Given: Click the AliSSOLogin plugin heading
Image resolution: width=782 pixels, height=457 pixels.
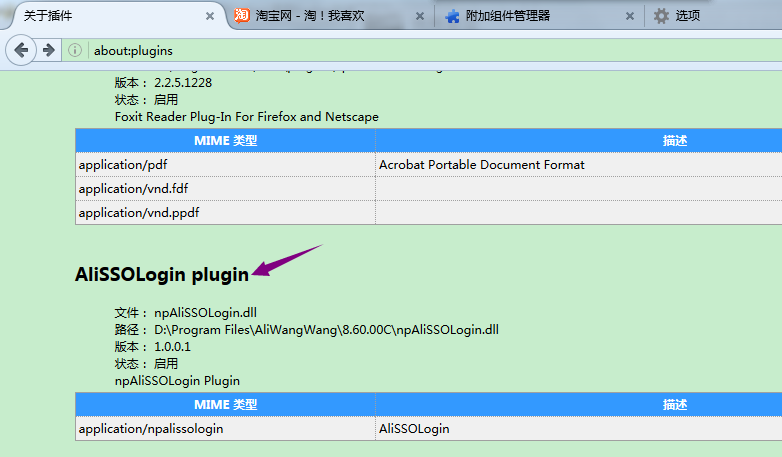Looking at the screenshot, I should (x=161, y=275).
